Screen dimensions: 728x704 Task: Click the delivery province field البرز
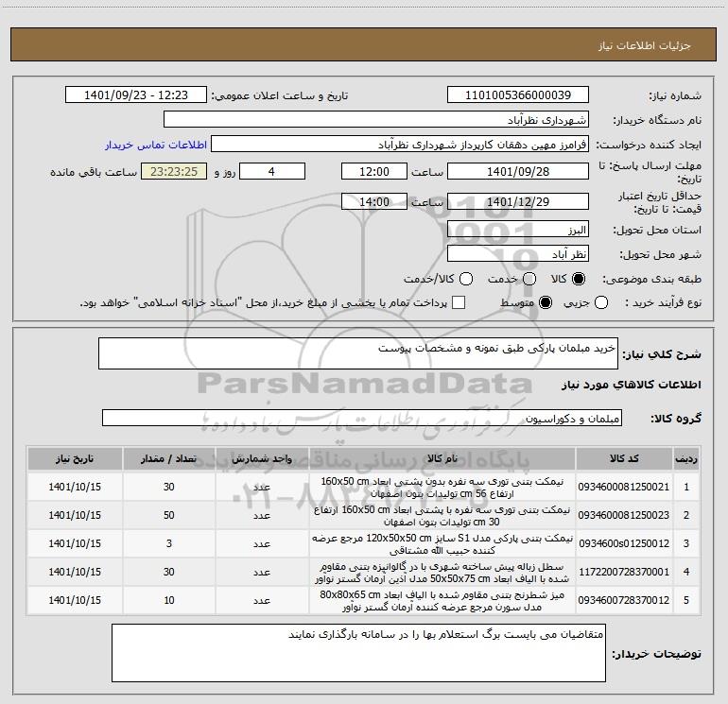point(518,230)
